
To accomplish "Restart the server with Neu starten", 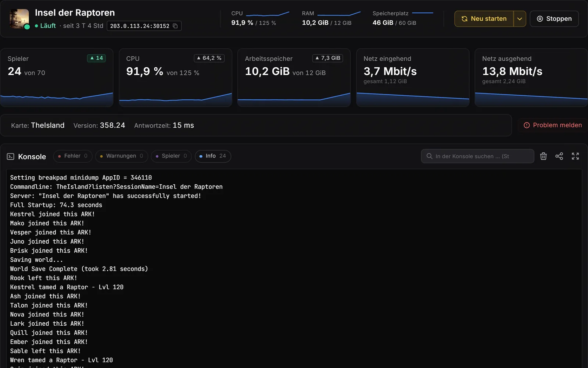I will (484, 19).
